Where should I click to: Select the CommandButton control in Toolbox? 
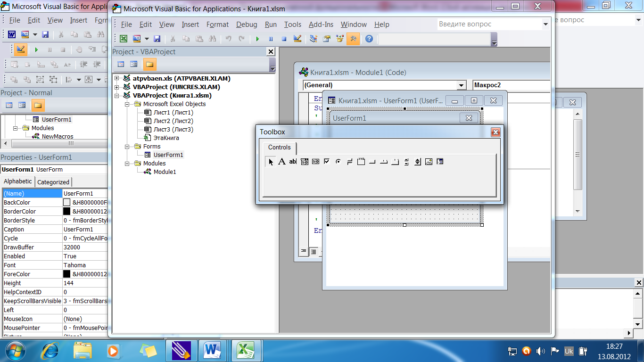(372, 162)
